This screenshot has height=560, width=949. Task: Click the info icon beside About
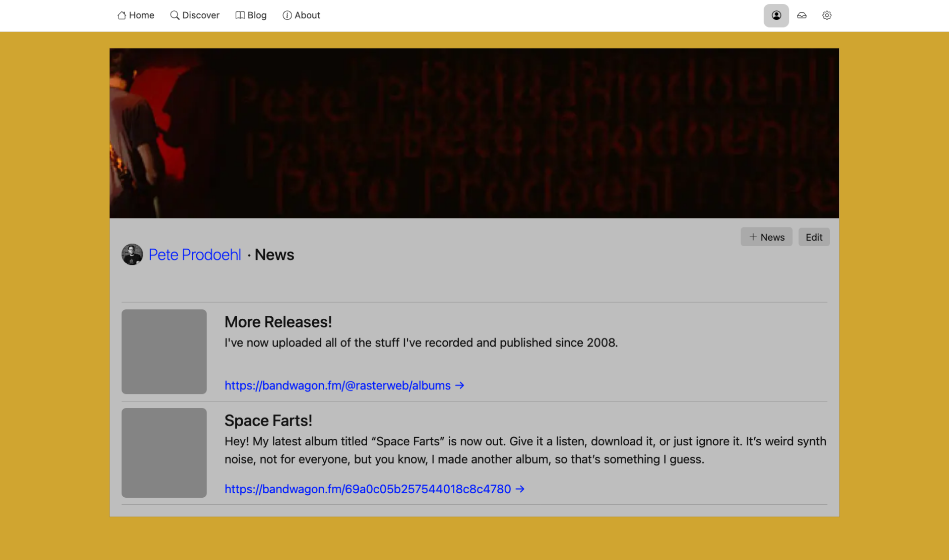(287, 15)
